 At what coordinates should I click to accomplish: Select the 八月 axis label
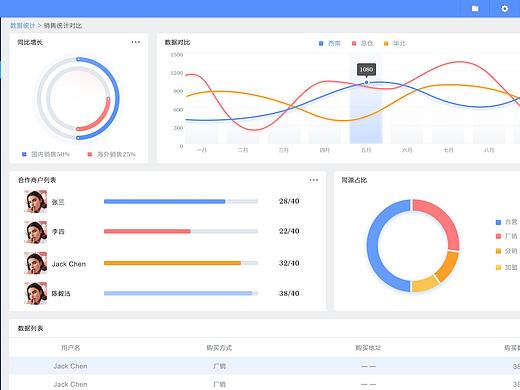489,150
